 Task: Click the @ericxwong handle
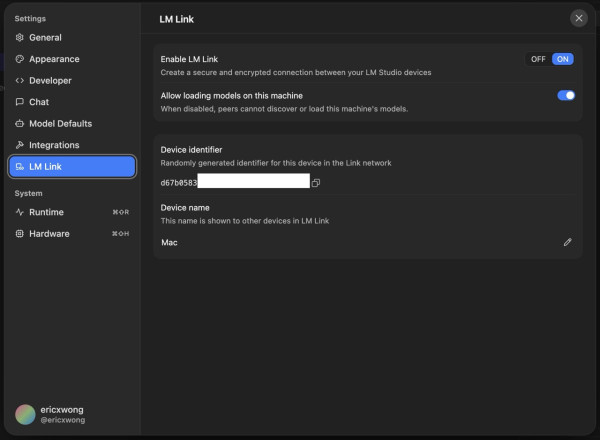click(63, 420)
